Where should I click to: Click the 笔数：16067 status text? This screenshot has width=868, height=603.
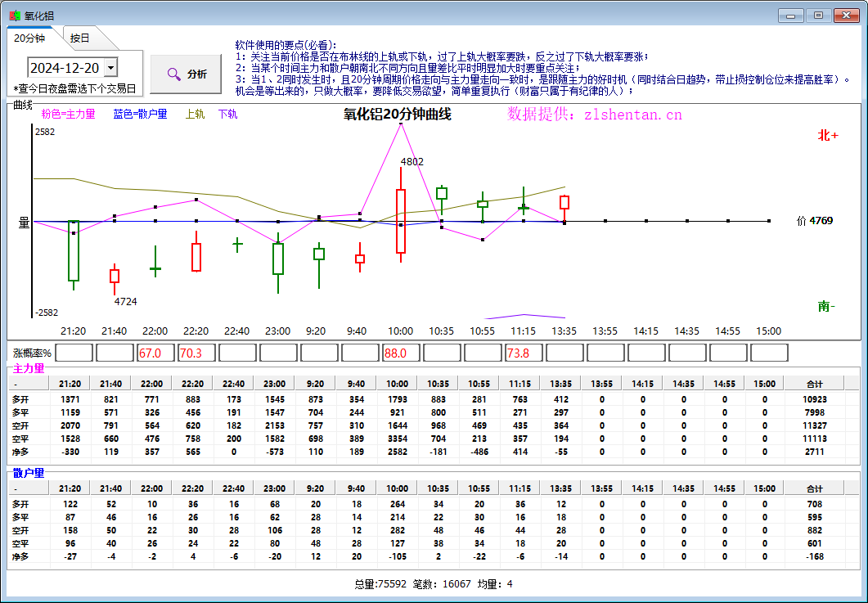tap(442, 584)
